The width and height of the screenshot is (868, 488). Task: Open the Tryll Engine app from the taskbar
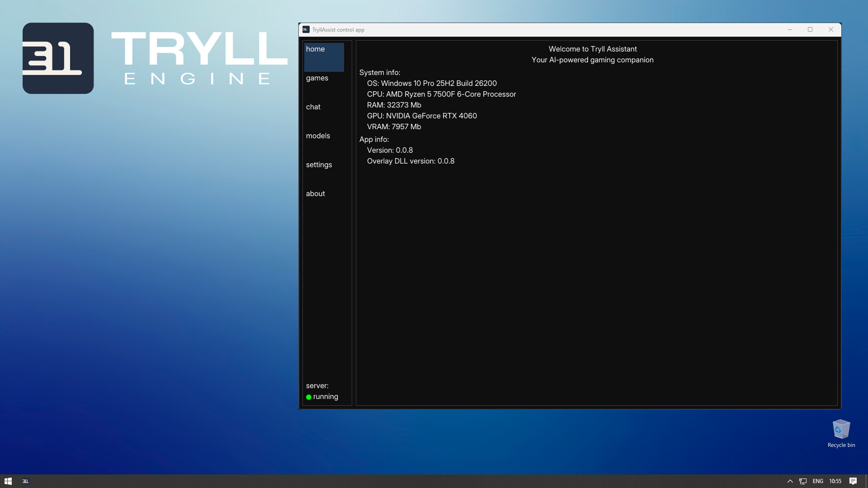[x=26, y=481]
